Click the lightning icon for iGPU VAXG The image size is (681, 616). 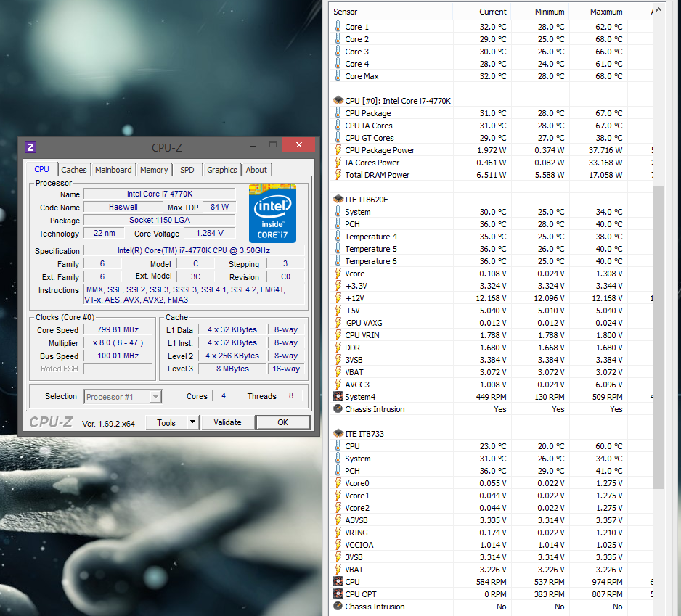click(338, 323)
